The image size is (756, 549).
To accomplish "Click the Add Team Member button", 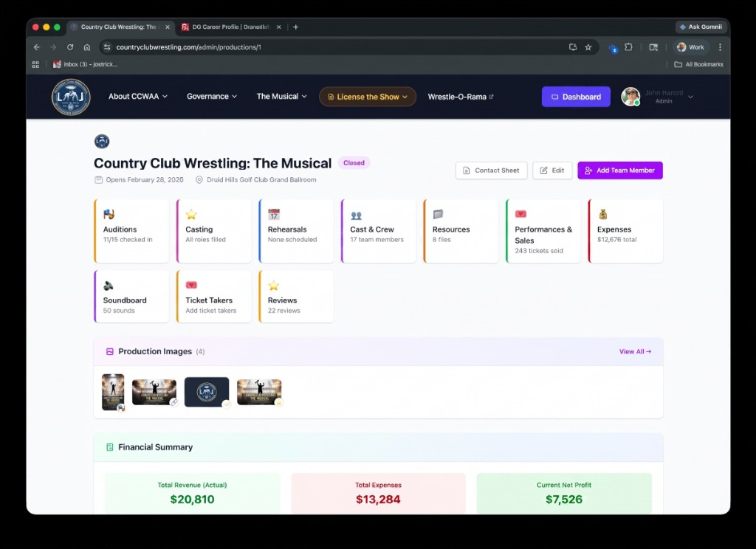I will point(619,170).
